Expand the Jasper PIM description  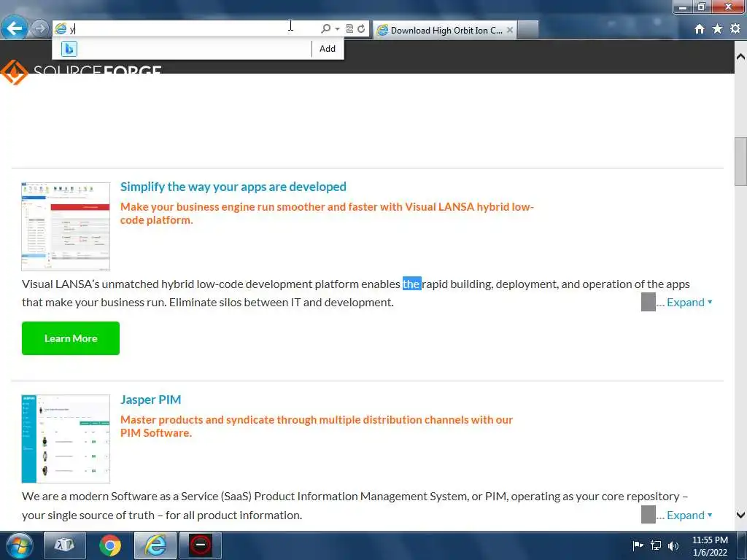689,516
